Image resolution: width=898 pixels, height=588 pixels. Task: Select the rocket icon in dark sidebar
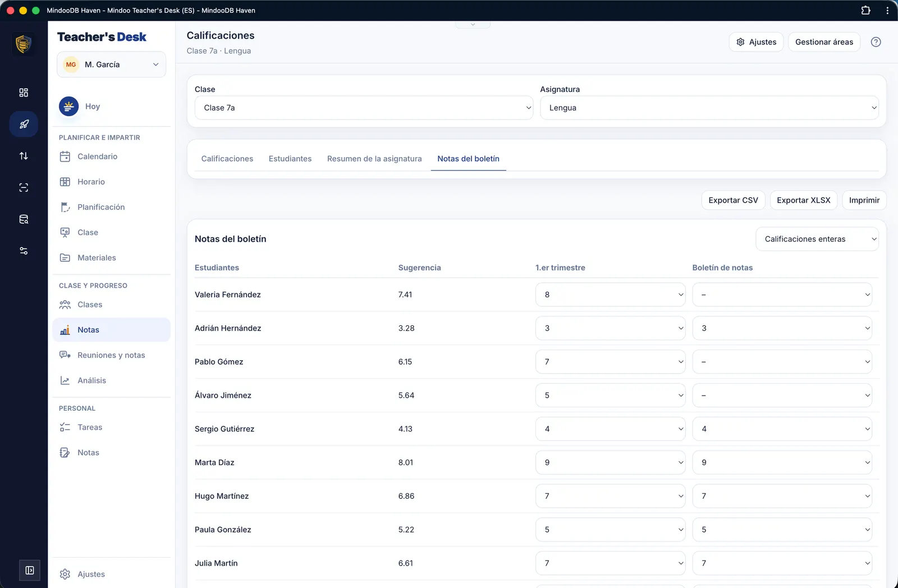coord(24,124)
